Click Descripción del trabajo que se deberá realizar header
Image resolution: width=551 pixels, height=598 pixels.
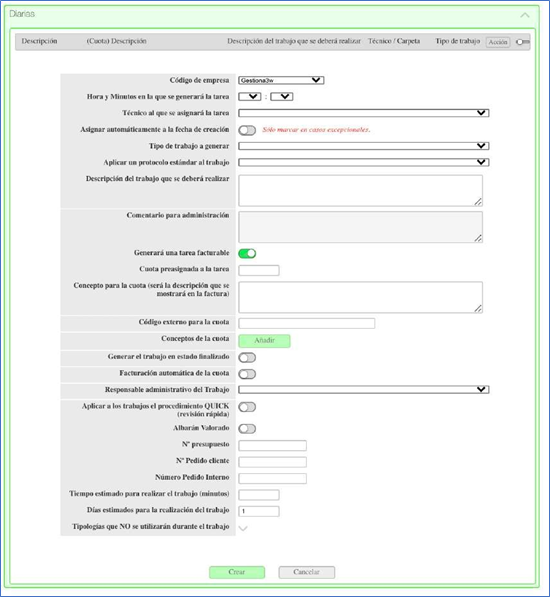(294, 41)
